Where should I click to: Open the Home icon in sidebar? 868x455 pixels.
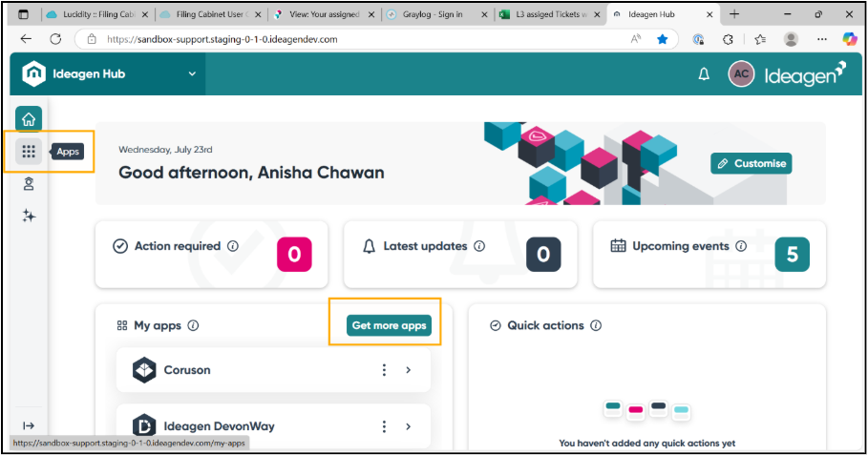click(29, 119)
